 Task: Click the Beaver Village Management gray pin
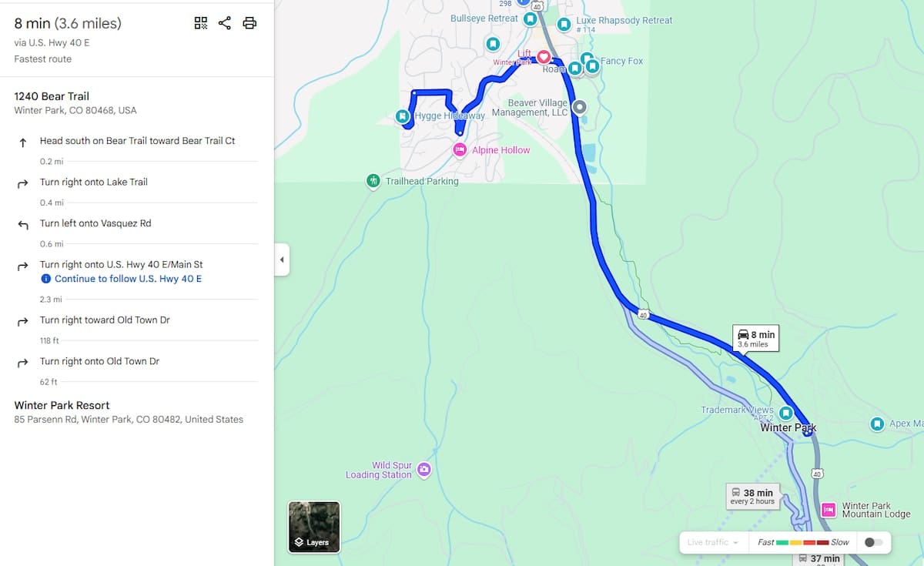pyautogui.click(x=580, y=108)
